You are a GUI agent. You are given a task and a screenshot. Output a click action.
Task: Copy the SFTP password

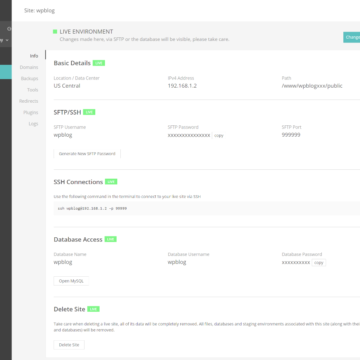coord(219,135)
